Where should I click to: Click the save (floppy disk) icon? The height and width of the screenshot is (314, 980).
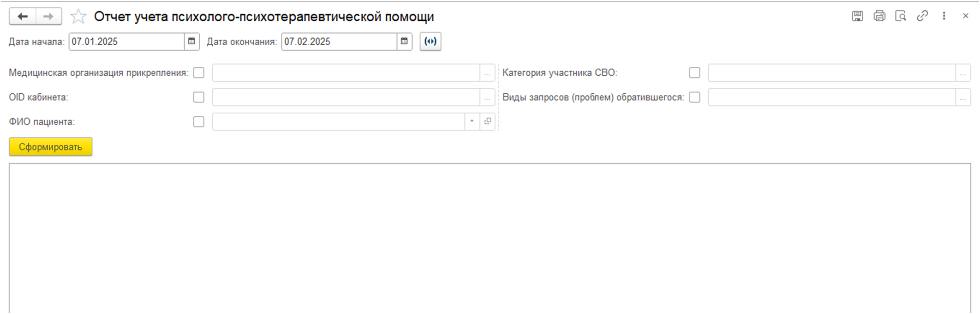[857, 16]
